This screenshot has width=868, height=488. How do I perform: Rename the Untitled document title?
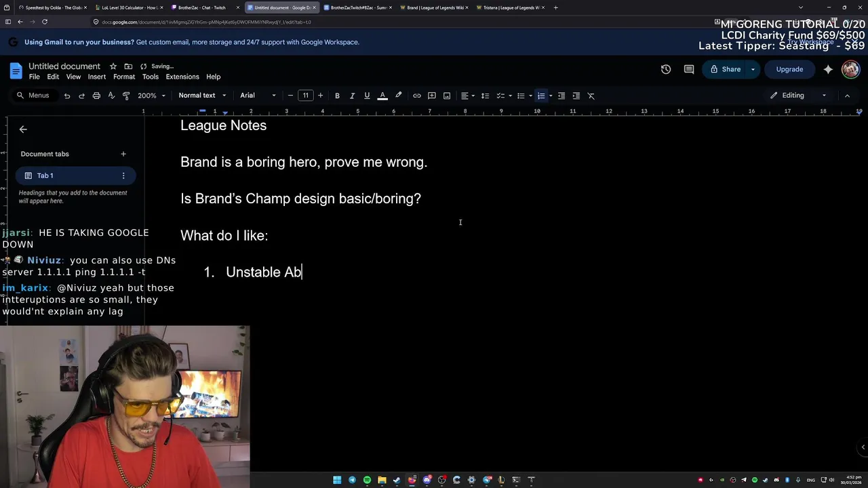64,66
